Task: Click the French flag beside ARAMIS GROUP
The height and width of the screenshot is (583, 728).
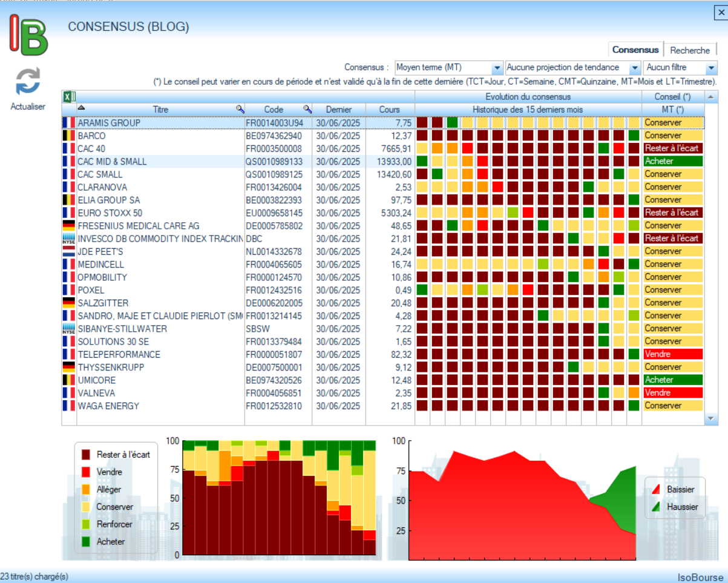Action: tap(69, 123)
